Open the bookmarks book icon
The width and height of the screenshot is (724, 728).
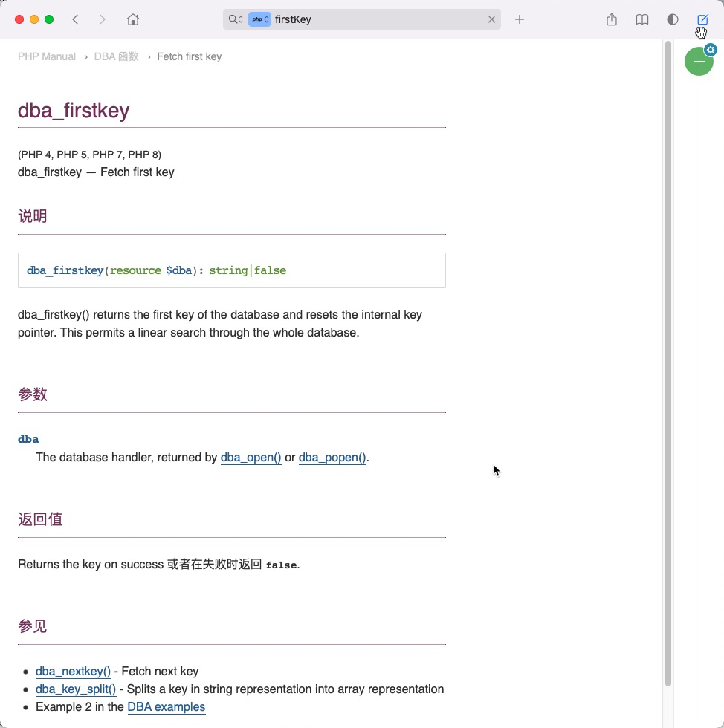click(641, 19)
